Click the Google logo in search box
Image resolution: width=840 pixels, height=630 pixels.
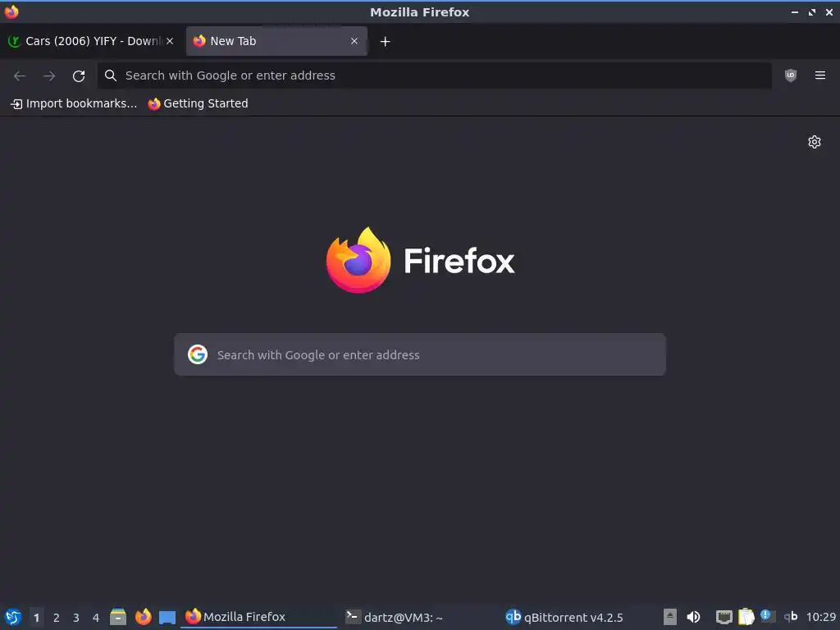pyautogui.click(x=198, y=354)
